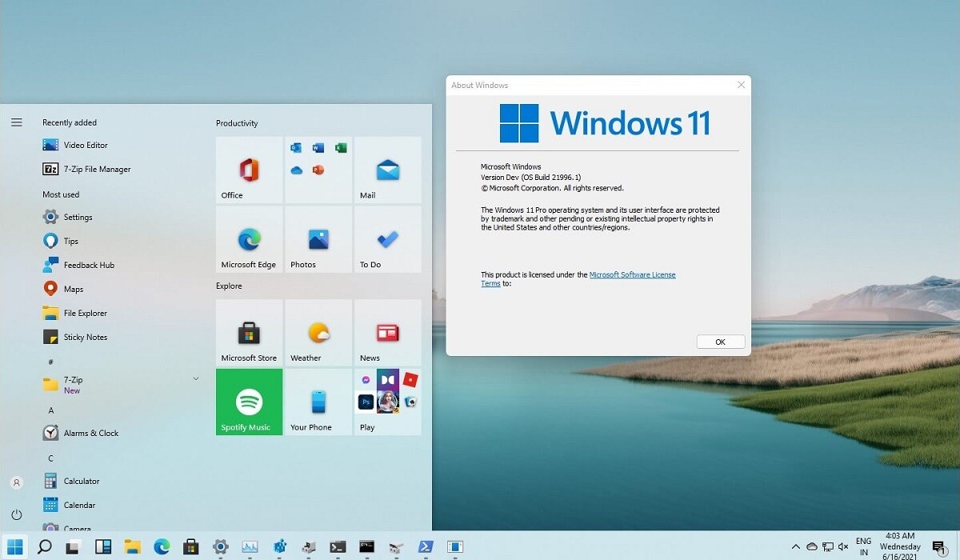The width and height of the screenshot is (960, 560).
Task: Unmute the volume tray icon
Action: tap(842, 546)
